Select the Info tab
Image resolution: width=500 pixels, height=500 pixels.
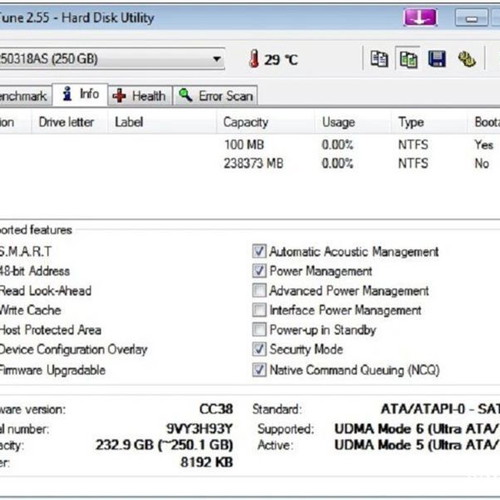tap(80, 95)
